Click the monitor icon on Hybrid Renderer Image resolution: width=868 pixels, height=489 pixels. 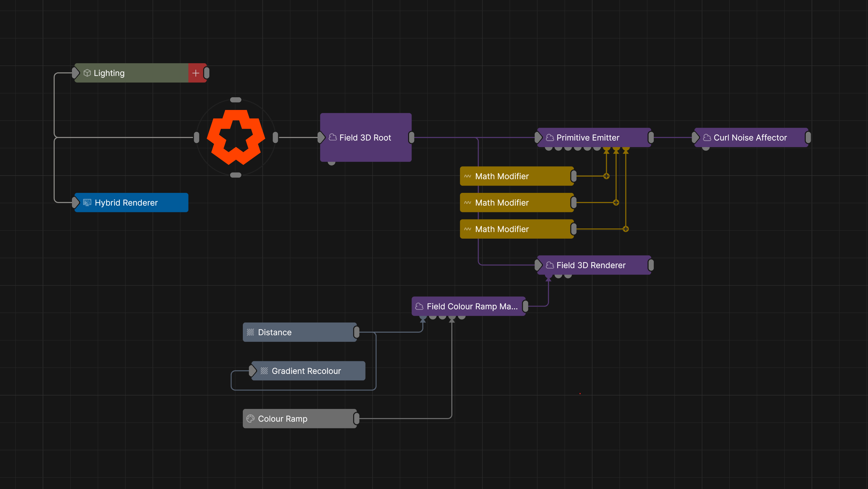coord(87,202)
